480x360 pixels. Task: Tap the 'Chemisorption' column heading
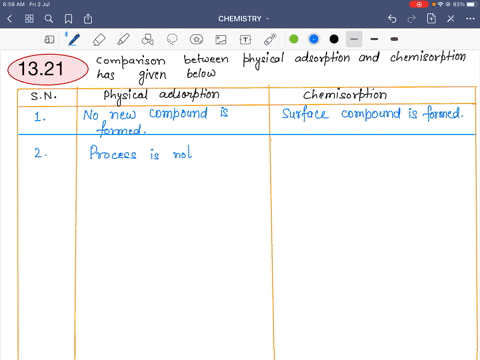pyautogui.click(x=345, y=95)
